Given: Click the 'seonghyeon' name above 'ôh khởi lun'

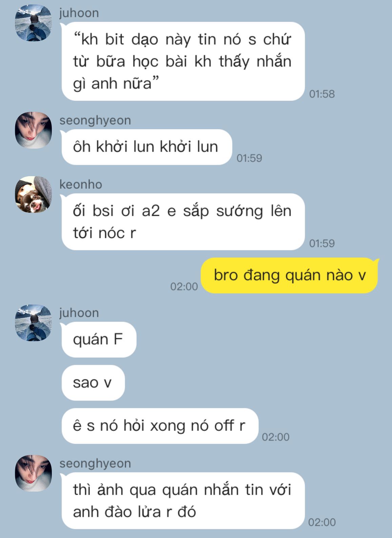Looking at the screenshot, I should (x=95, y=120).
